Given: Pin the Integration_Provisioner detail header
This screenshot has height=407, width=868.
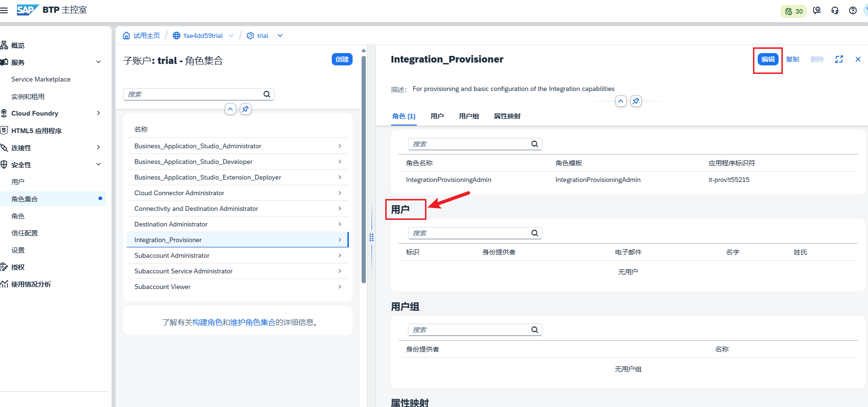Looking at the screenshot, I should [x=636, y=101].
